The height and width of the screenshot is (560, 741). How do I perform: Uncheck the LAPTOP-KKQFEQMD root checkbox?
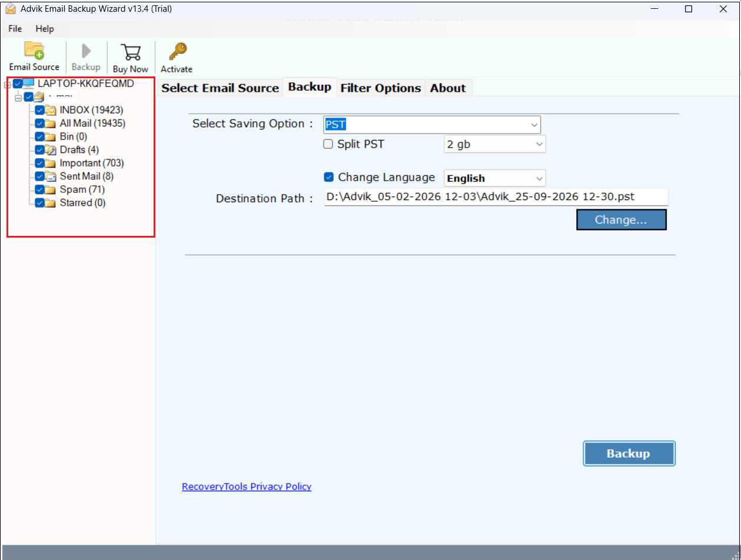point(18,84)
